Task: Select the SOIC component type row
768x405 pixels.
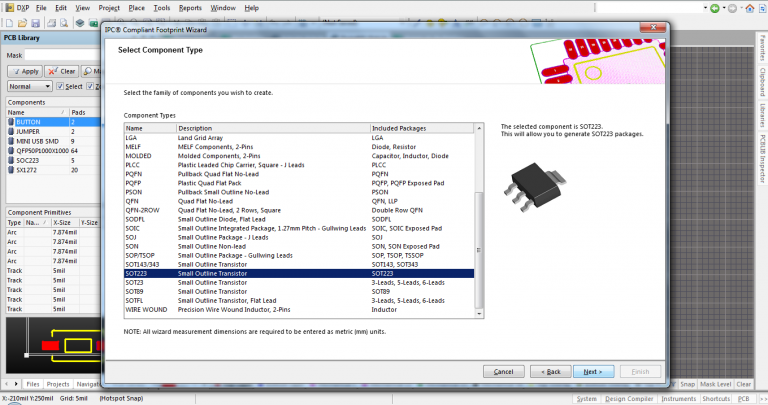Action: [299, 228]
